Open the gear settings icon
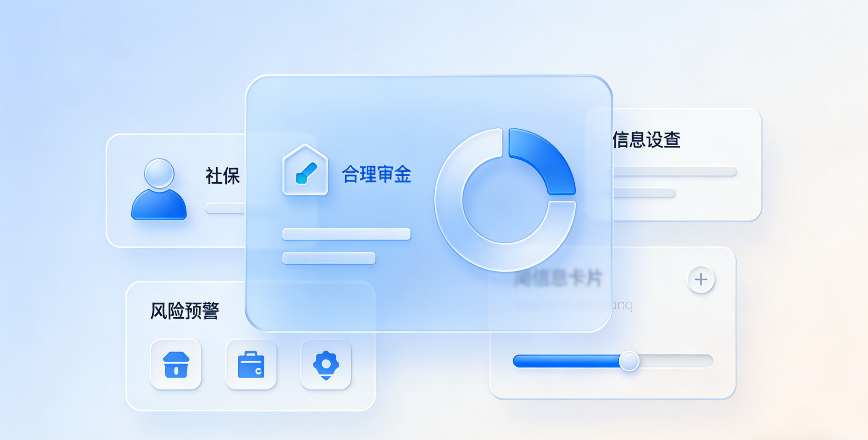868x440 pixels. (x=326, y=364)
